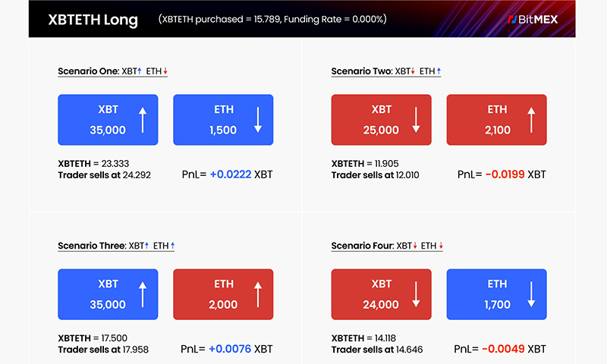607x364 pixels.
Task: Select the Scenario Four heading
Action: pyautogui.click(x=387, y=246)
